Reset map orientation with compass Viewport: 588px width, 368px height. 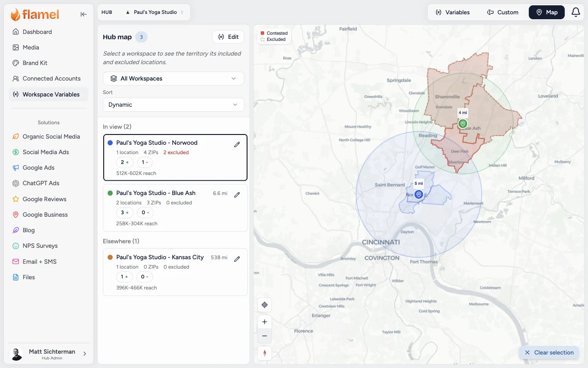pos(265,353)
